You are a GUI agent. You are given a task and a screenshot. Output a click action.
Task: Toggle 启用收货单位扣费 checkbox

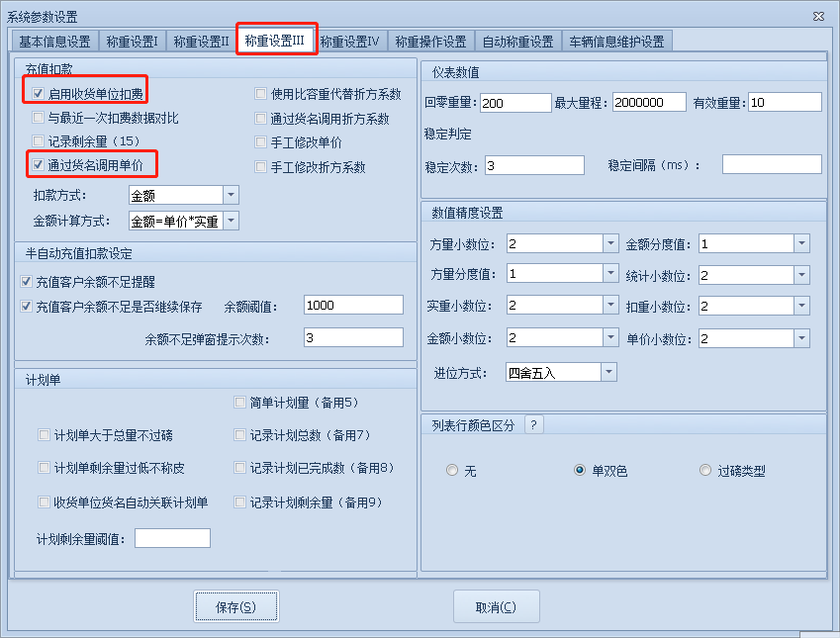pyautogui.click(x=39, y=94)
